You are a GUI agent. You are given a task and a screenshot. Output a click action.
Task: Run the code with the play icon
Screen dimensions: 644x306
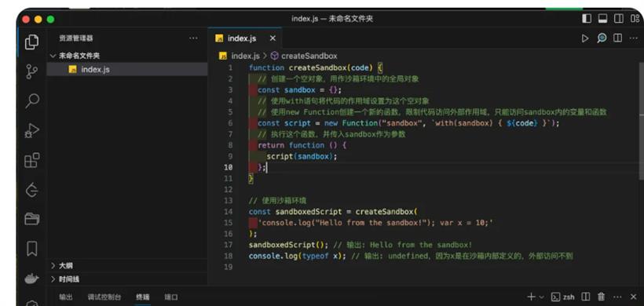pyautogui.click(x=585, y=38)
